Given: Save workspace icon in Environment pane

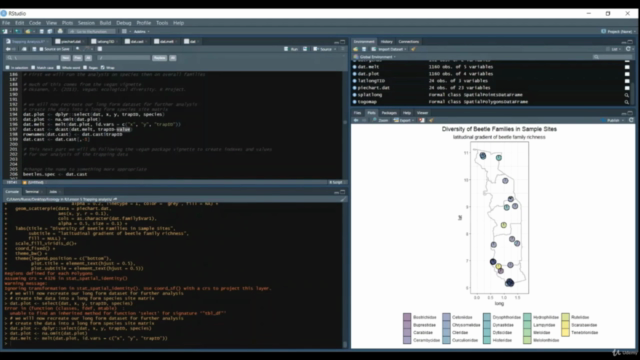Looking at the screenshot, I should click(364, 49).
